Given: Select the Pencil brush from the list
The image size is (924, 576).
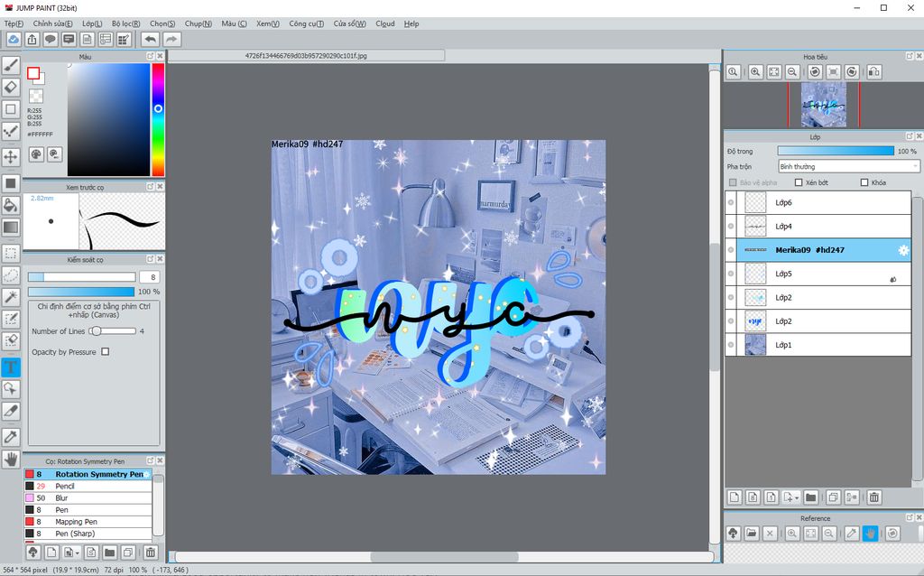Looking at the screenshot, I should [x=65, y=486].
